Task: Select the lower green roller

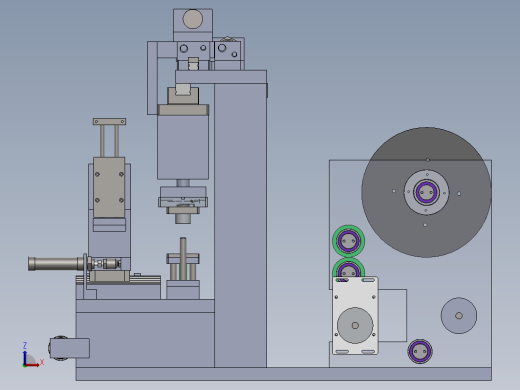Action: [349, 268]
